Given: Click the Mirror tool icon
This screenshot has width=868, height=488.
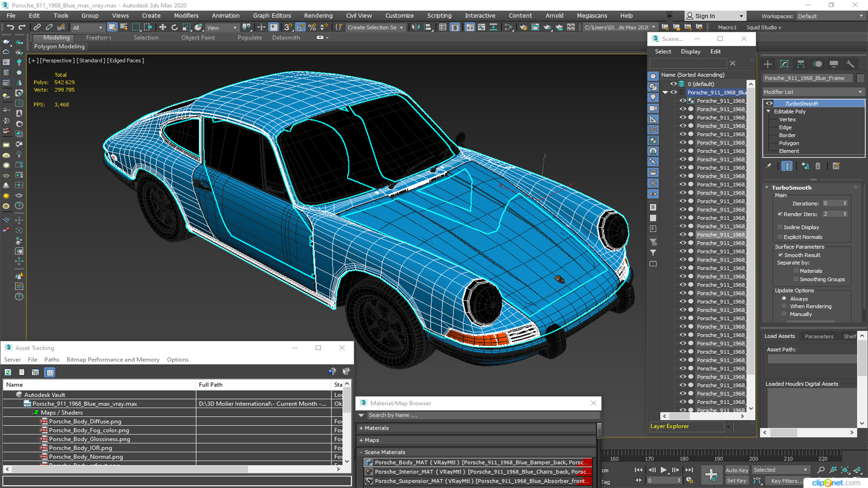Looking at the screenshot, I should click(415, 27).
